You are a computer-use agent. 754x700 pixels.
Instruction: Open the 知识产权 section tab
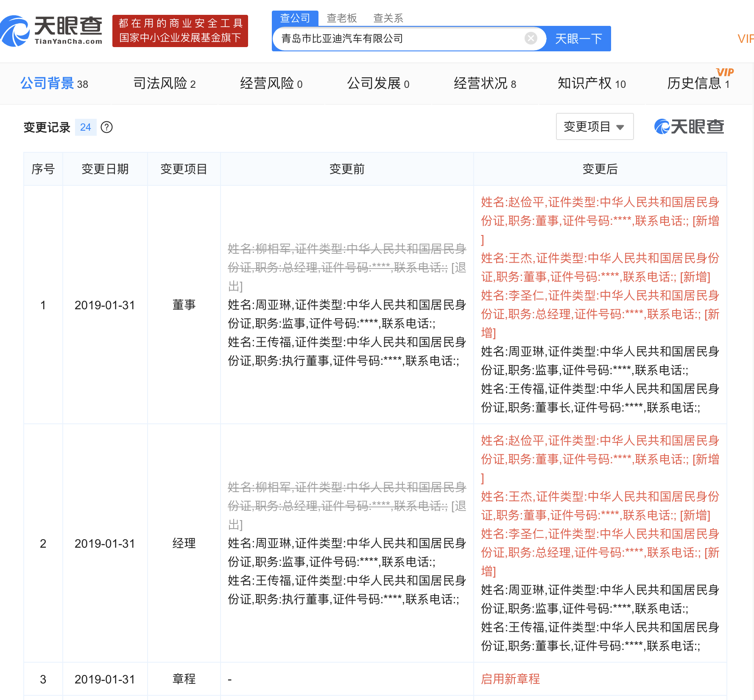(x=592, y=83)
